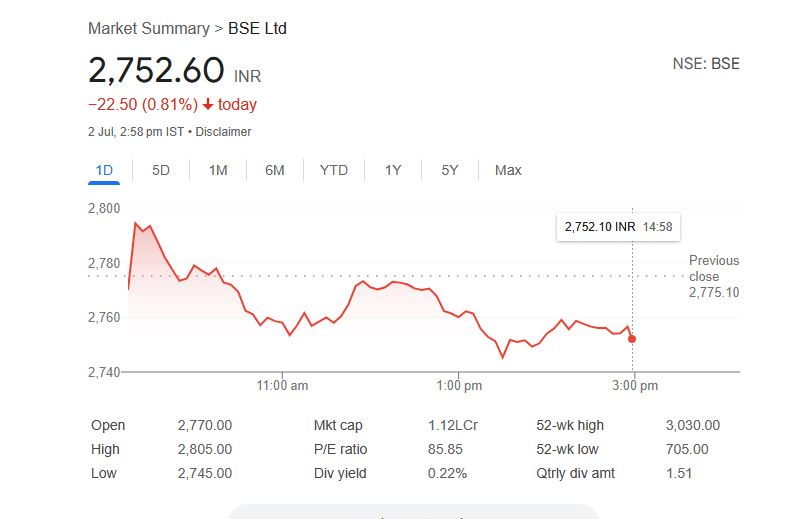788x519 pixels.
Task: Show the 1M price chart
Action: tap(218, 170)
